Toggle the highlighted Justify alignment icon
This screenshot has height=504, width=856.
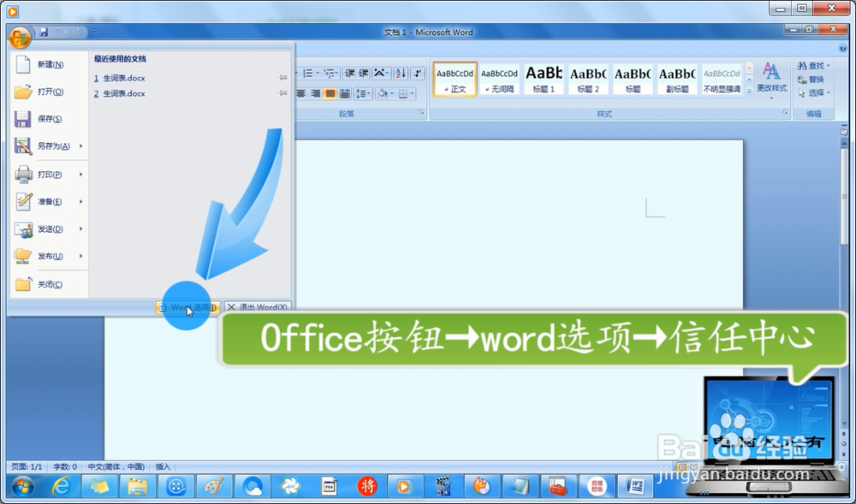(330, 94)
